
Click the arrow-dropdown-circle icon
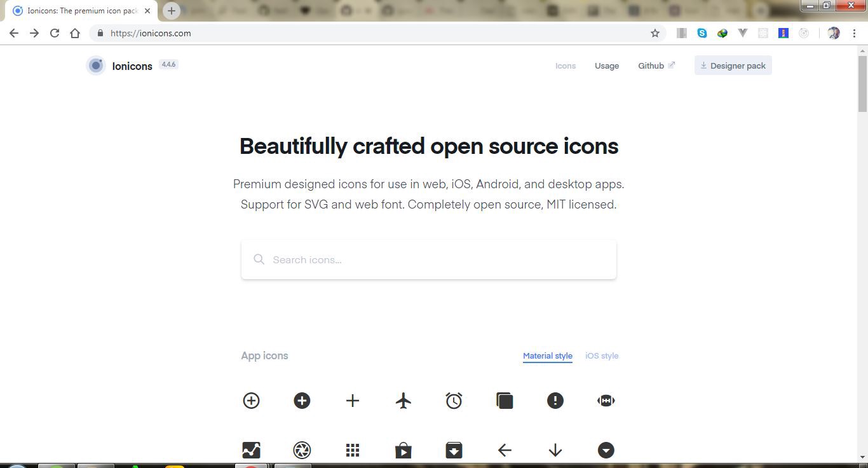click(x=606, y=450)
